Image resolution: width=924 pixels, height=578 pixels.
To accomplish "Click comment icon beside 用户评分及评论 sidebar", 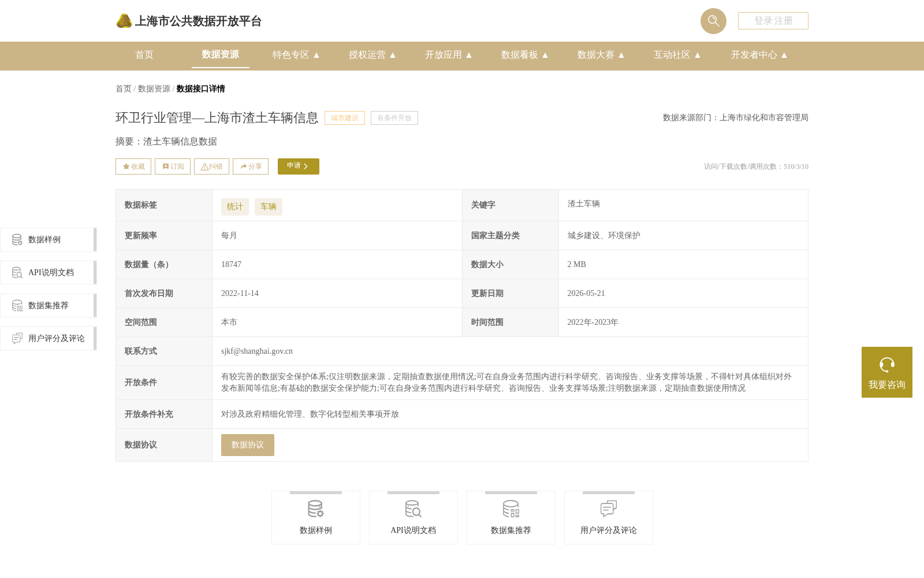I will point(17,338).
